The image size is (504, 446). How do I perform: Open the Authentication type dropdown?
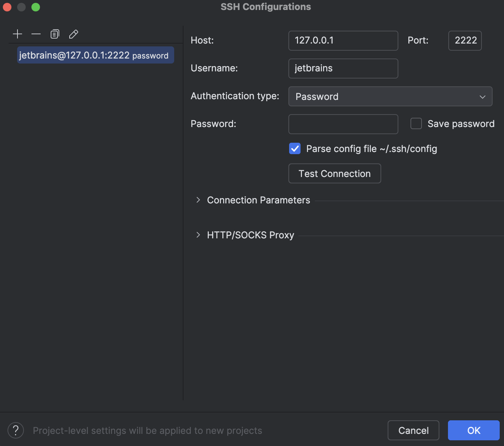(x=390, y=96)
